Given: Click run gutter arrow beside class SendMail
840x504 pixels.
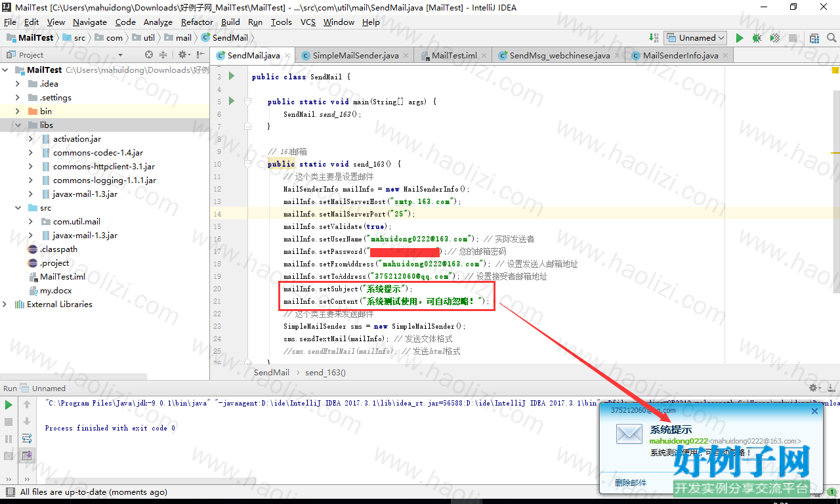Looking at the screenshot, I should point(231,76).
